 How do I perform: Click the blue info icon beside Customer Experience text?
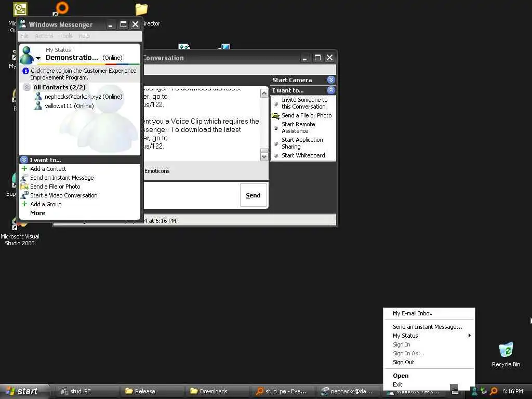click(x=25, y=71)
